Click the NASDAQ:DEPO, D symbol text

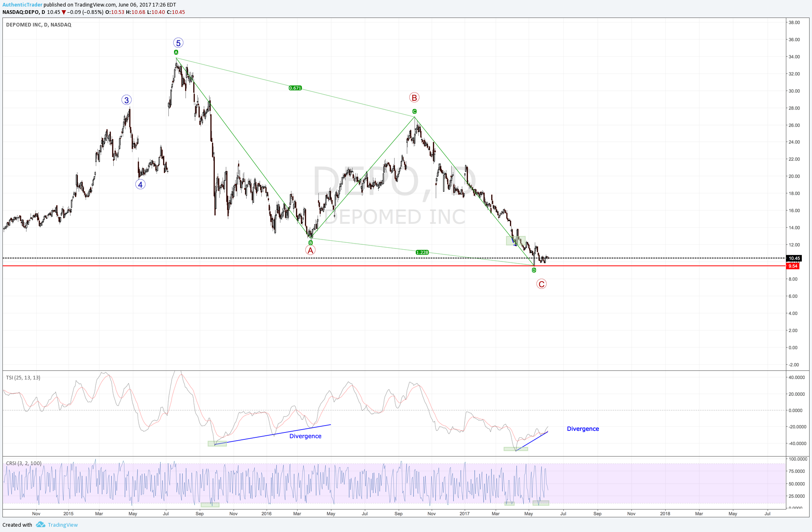[24, 12]
